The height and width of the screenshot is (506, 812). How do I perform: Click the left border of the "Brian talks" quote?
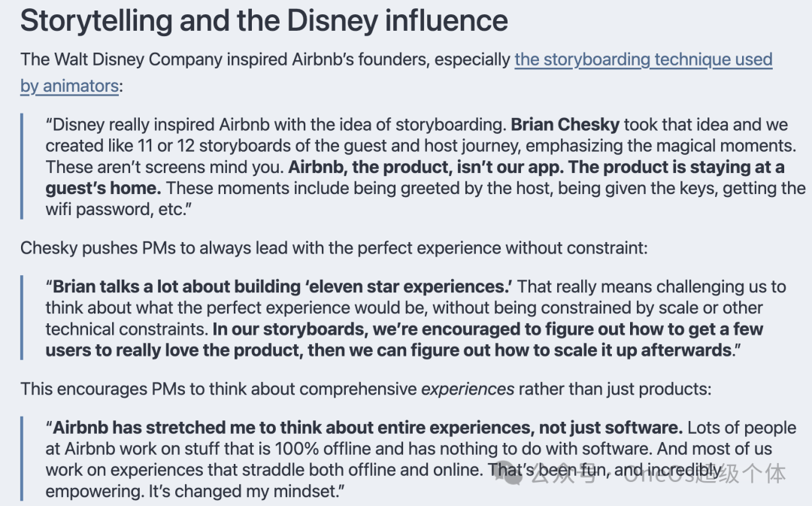point(23,318)
